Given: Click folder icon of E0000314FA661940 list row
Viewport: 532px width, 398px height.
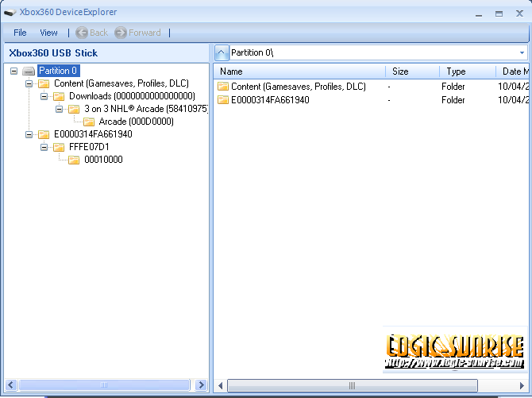Looking at the screenshot, I should 223,100.
